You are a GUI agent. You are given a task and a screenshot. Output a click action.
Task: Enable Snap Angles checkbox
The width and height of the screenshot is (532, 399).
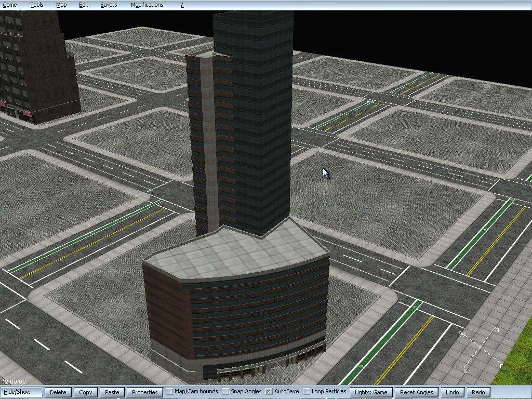225,391
